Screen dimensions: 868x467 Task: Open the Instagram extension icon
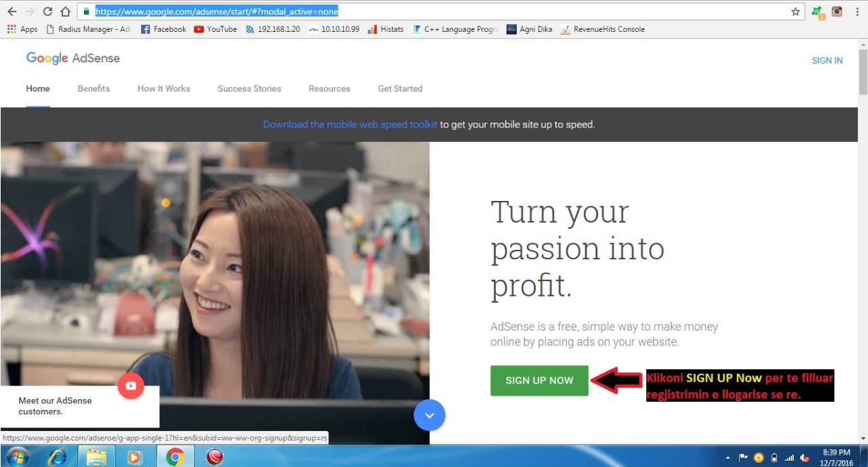pyautogui.click(x=837, y=12)
